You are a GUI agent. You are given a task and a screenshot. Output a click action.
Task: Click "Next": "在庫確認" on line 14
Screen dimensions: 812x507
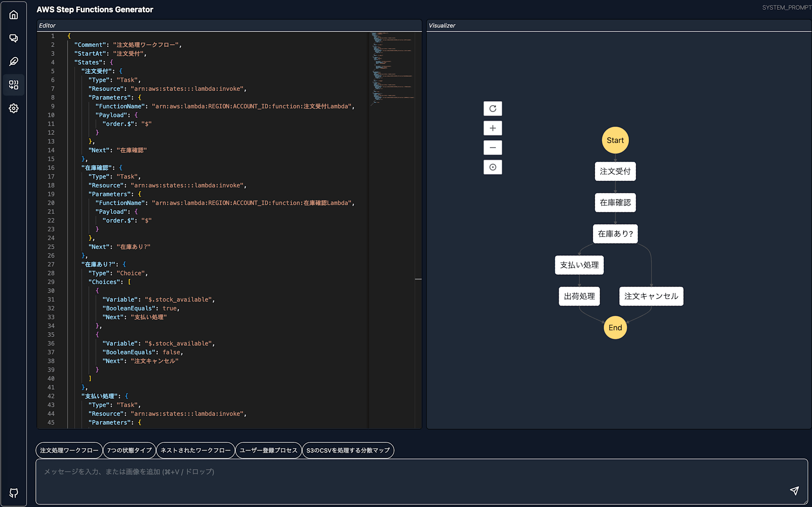coord(118,150)
